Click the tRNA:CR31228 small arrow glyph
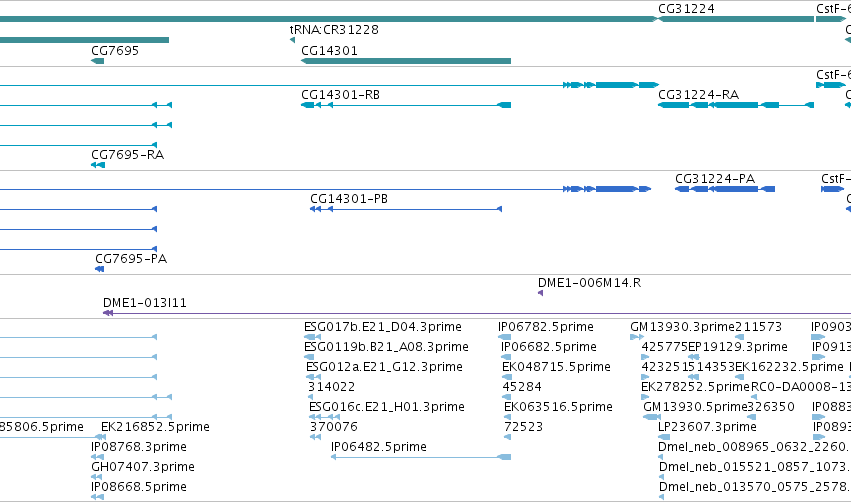The width and height of the screenshot is (851, 502). [x=293, y=40]
